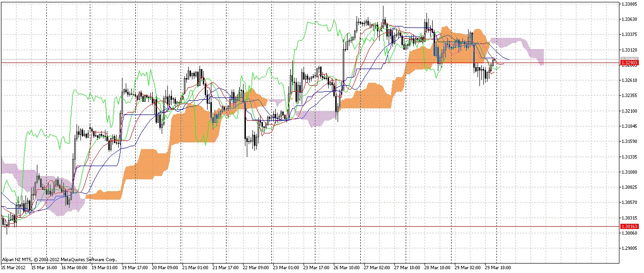Click the 1.32610 price scale value
This screenshot has width=644, height=273.
point(629,80)
